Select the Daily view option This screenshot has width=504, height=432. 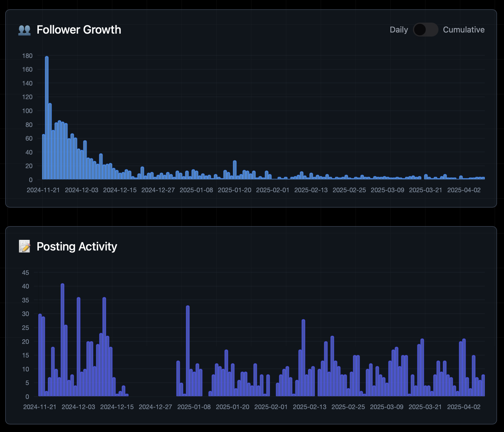[x=399, y=30]
